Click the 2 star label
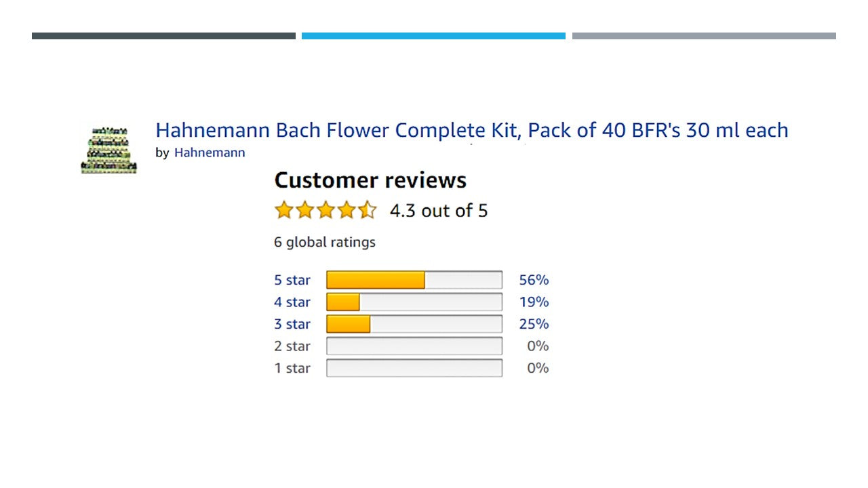This screenshot has width=868, height=488. pos(292,346)
